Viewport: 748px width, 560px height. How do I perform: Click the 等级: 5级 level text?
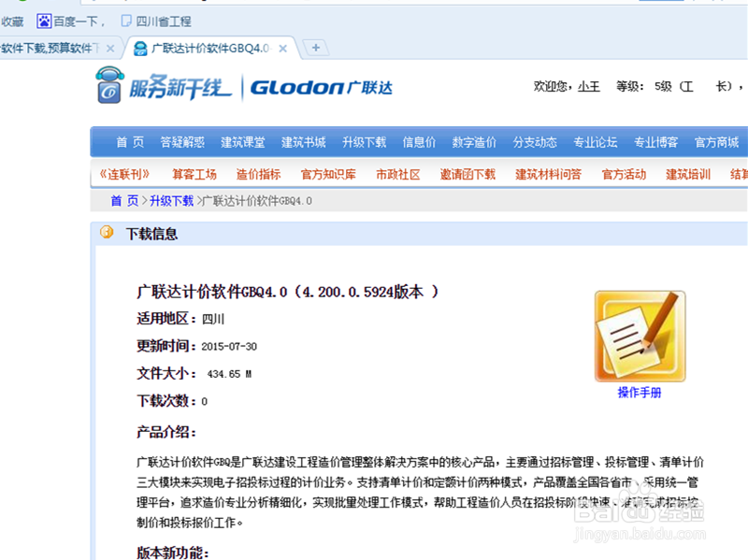[644, 86]
